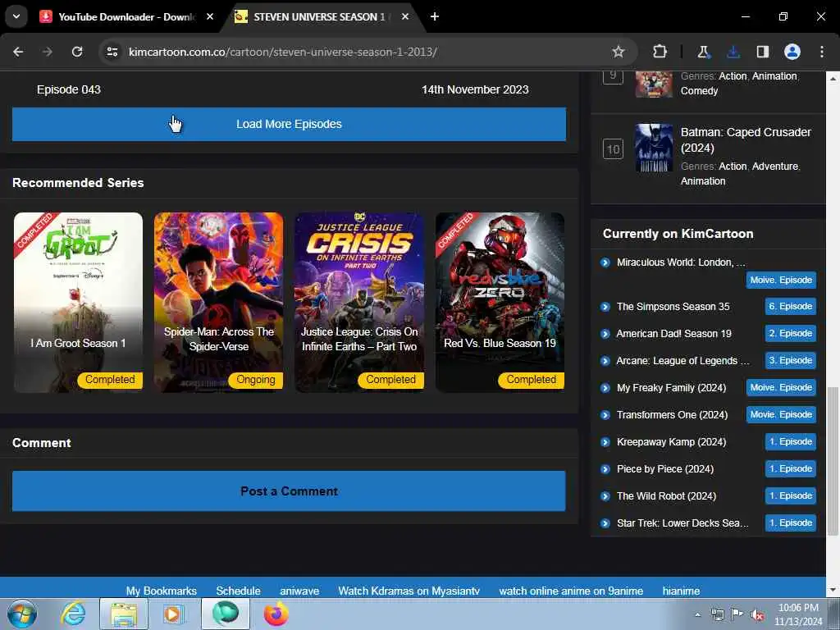Open the Extensions puzzle icon
Viewport: 840px width, 630px height.
(660, 52)
